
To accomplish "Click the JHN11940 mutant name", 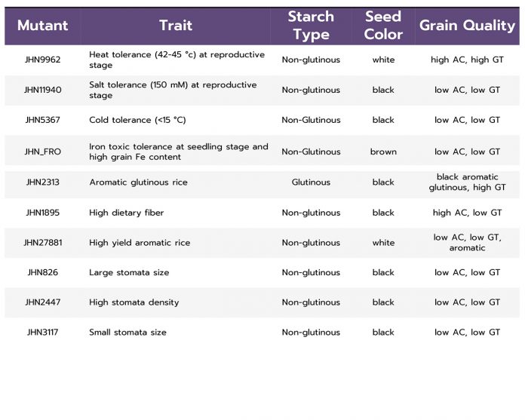I will (x=42, y=90).
